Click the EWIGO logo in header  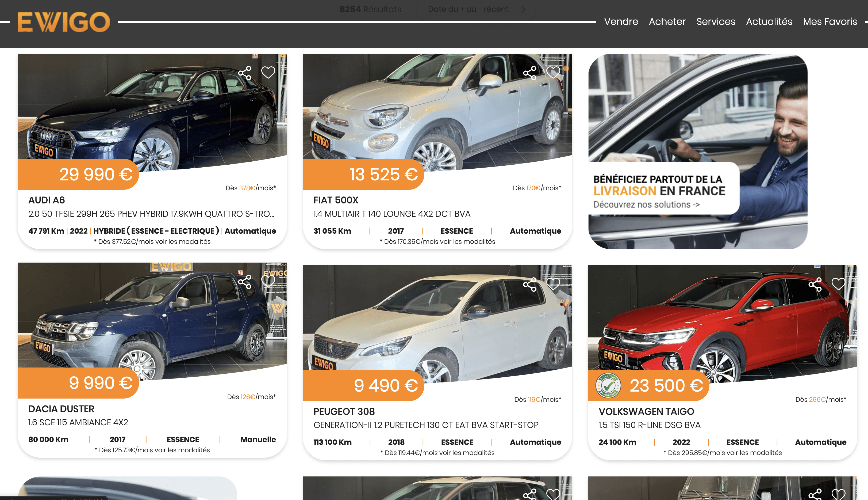(64, 22)
